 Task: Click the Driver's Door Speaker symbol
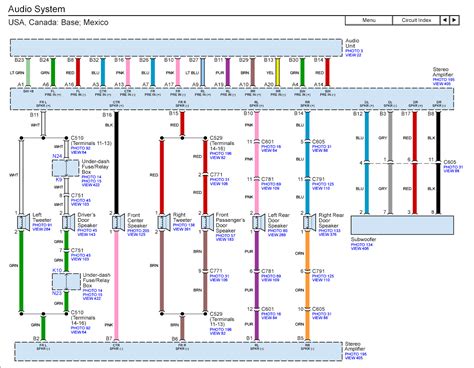coord(68,222)
